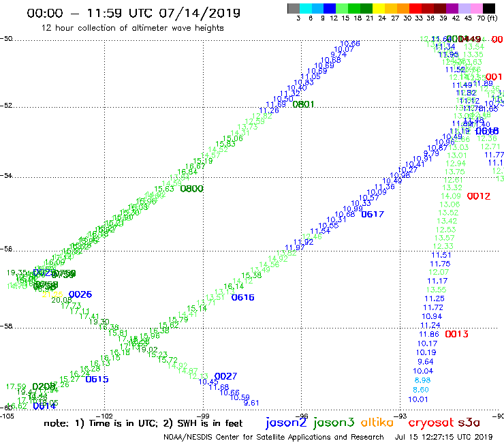Click the "0801" pass time marker
Screen dimensions: 504x443
coord(303,104)
